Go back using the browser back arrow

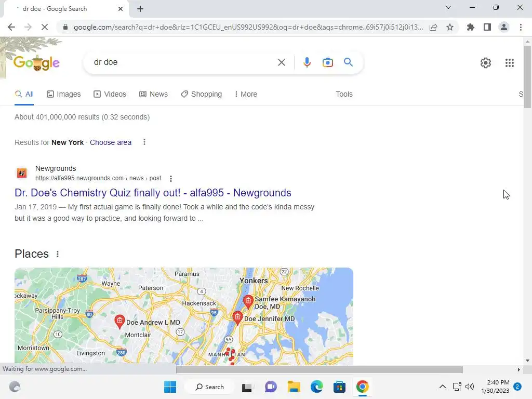pyautogui.click(x=11, y=27)
